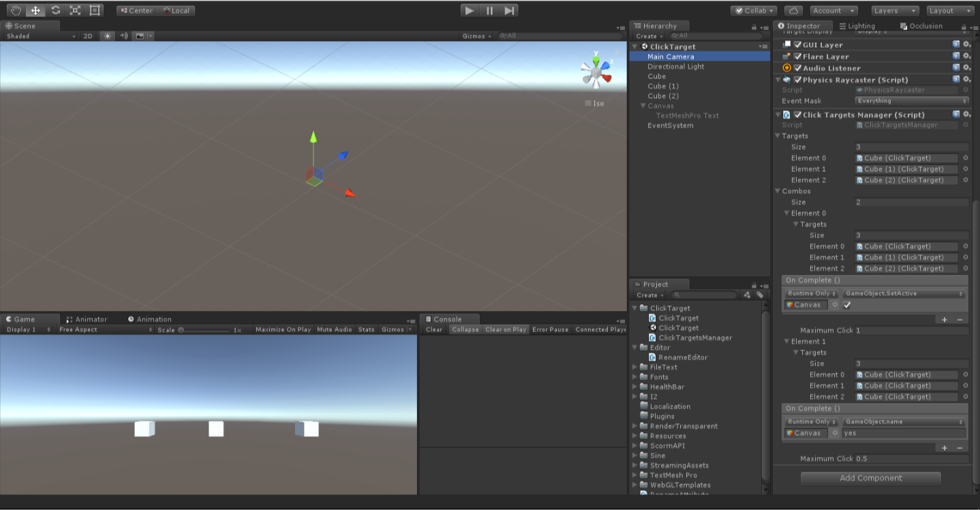This screenshot has width=980, height=510.
Task: Select the Rect Transform tool
Action: (x=95, y=10)
